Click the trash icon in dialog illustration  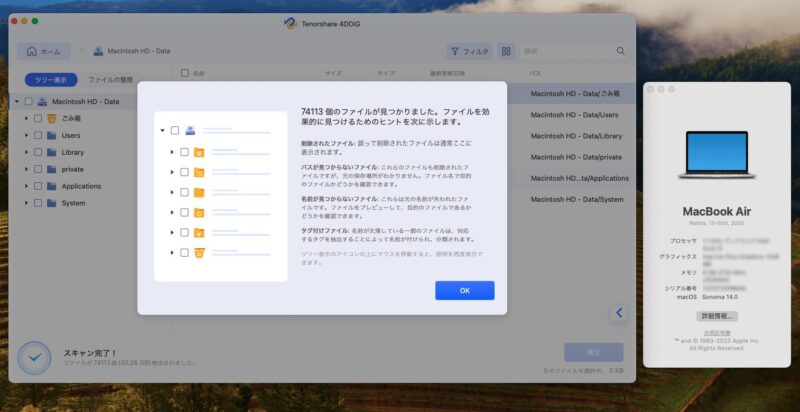(199, 252)
